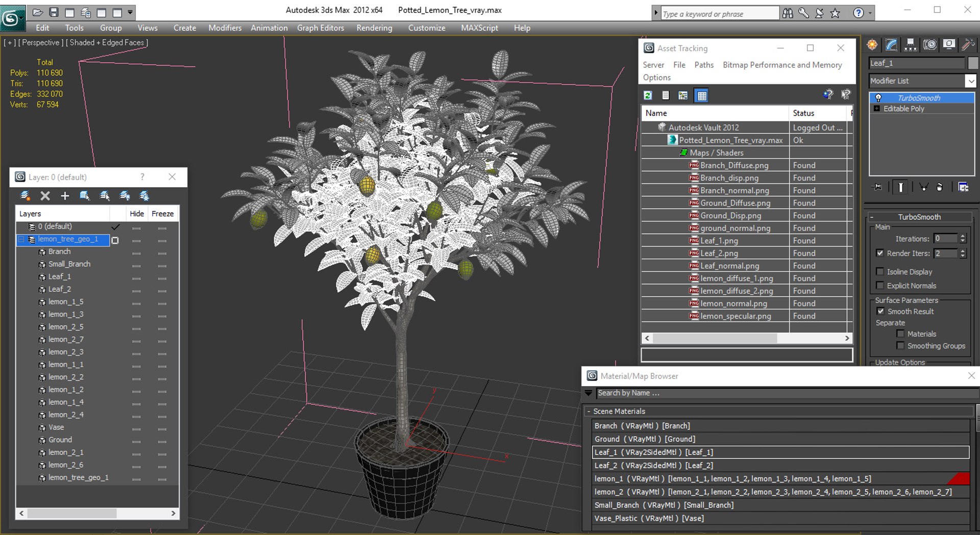
Task: Open the Rendering menu
Action: click(x=374, y=28)
